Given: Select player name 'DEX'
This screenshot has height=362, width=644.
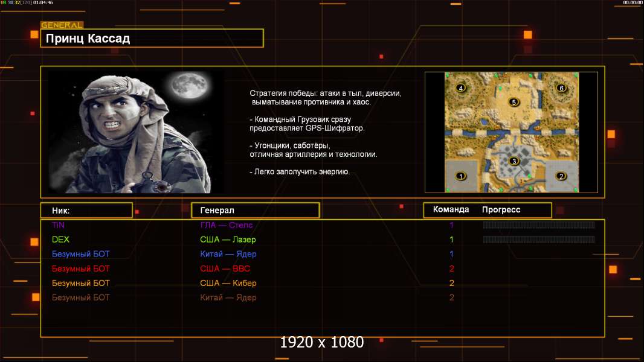Looking at the screenshot, I should click(x=60, y=240).
